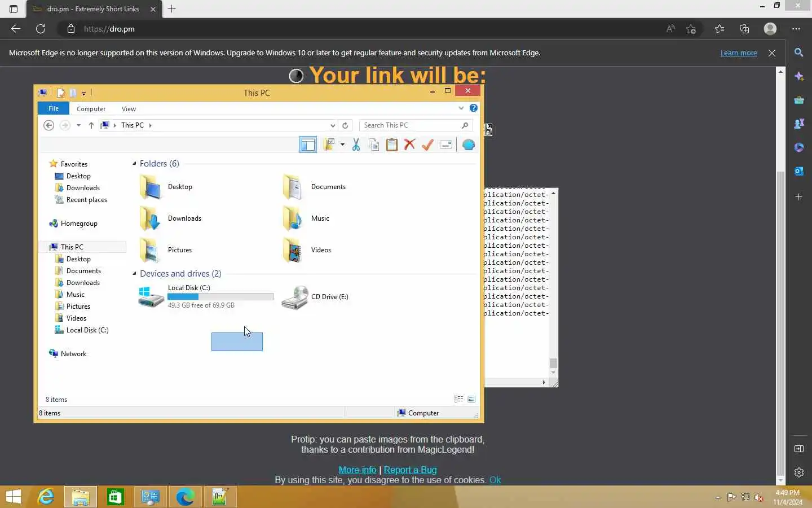Open the Computer ribbon tab

91,109
